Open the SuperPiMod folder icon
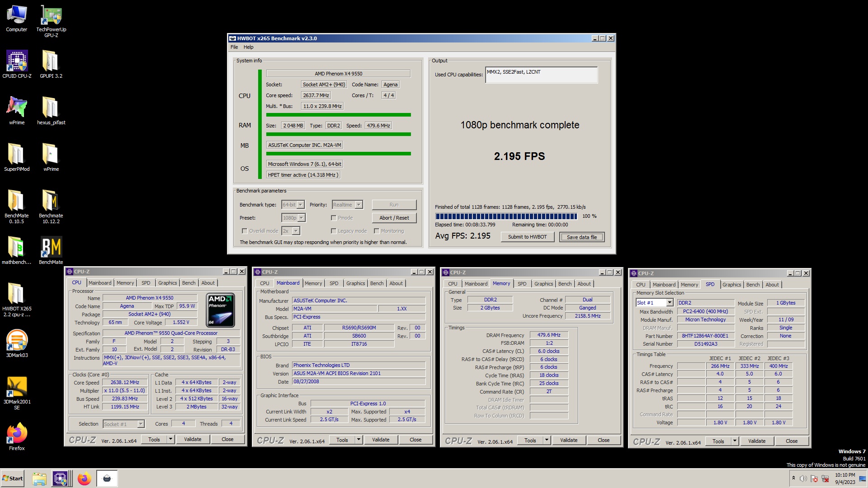The width and height of the screenshot is (868, 488). (x=17, y=157)
